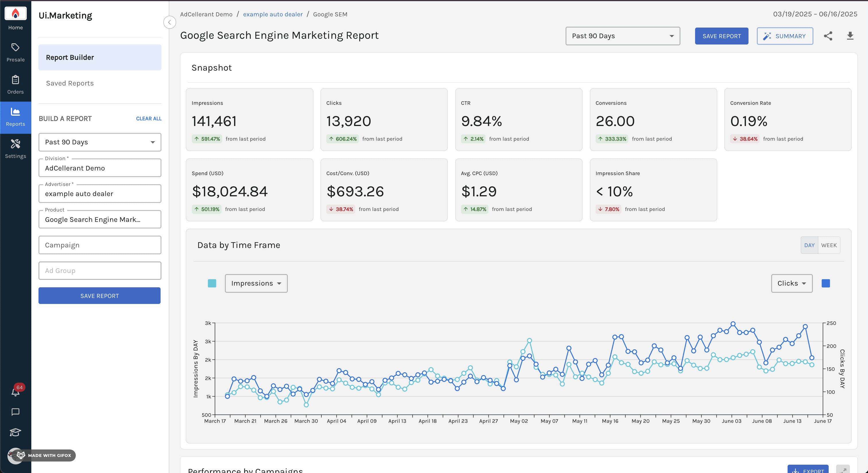The image size is (868, 473).
Task: Click the share icon in the header
Action: pos(828,36)
